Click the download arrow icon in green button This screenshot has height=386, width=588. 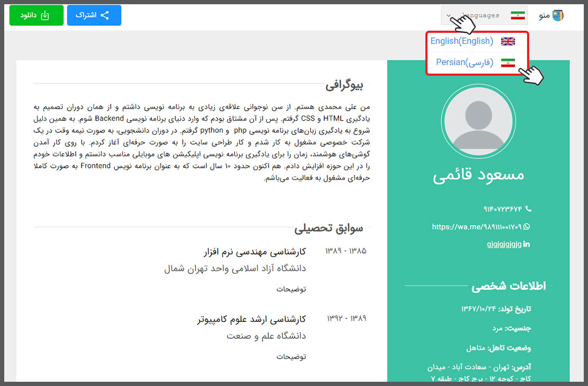click(45, 15)
